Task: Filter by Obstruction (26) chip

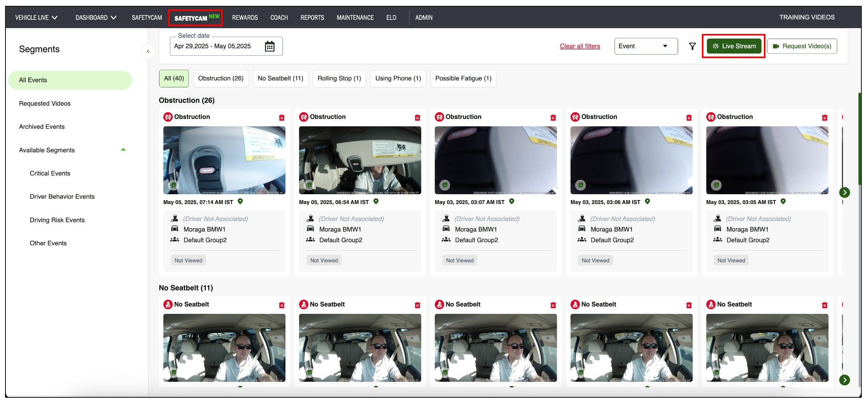Action: click(x=221, y=78)
